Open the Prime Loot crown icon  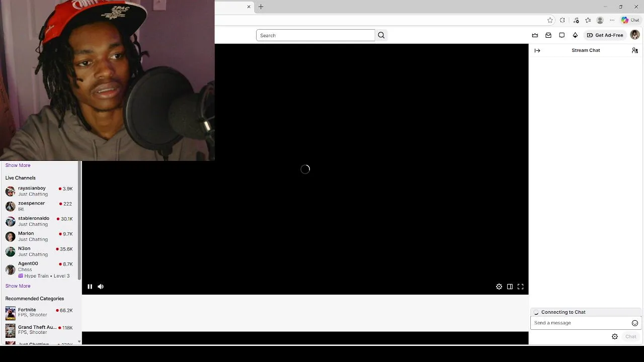coord(535,35)
